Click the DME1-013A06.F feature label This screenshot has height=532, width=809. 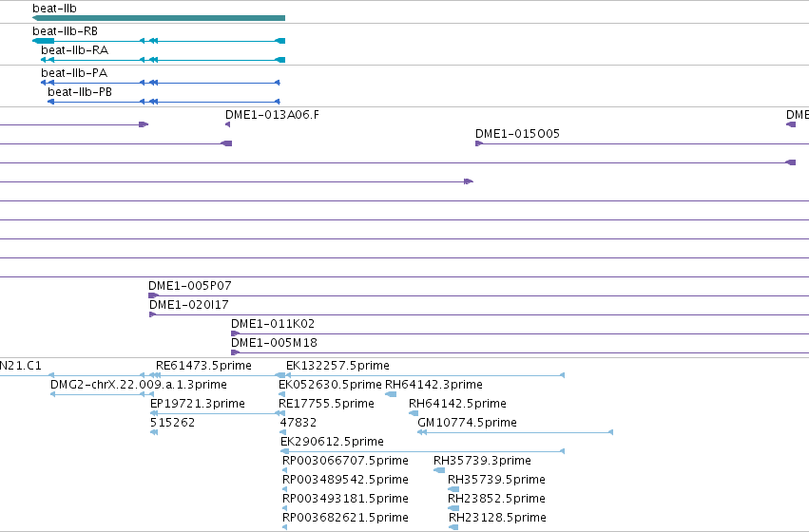coord(272,114)
